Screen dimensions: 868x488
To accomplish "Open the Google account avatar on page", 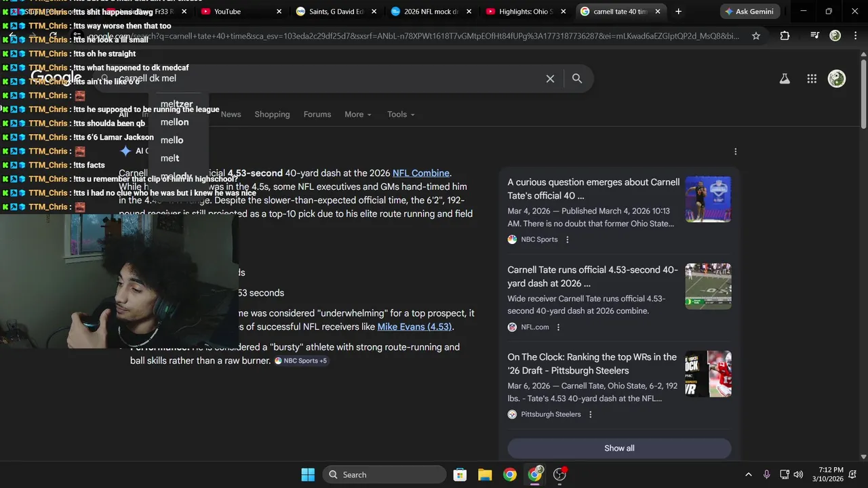I will click(837, 79).
